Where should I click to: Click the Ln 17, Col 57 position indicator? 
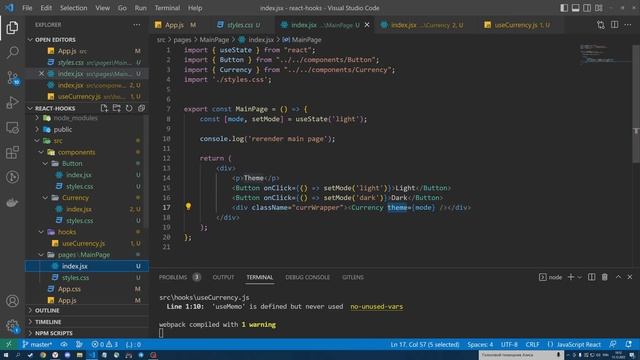click(x=424, y=344)
